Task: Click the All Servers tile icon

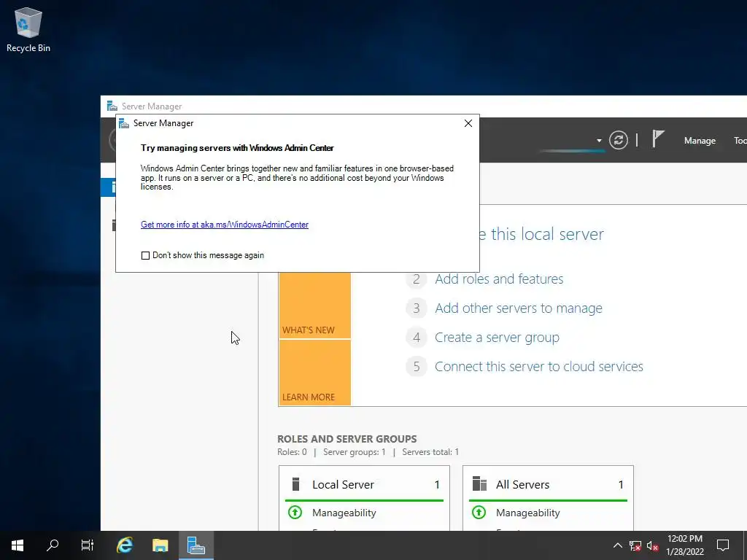Action: point(479,484)
